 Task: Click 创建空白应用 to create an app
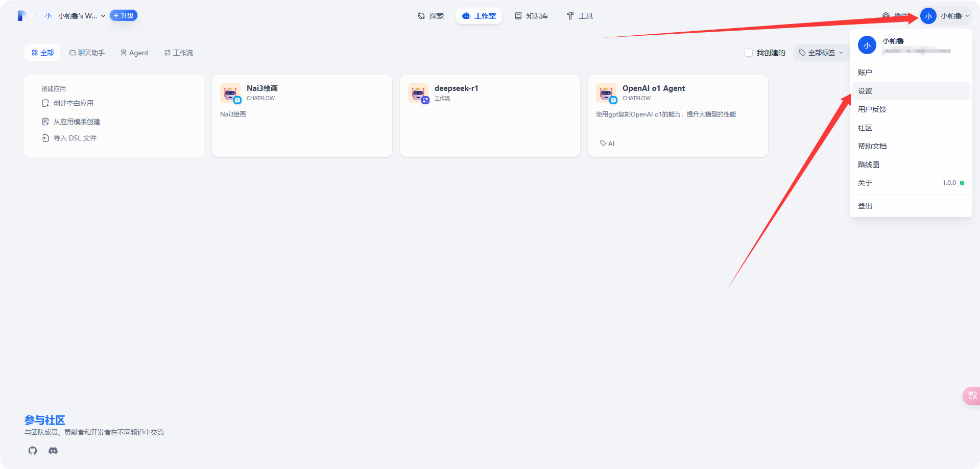[x=73, y=103]
